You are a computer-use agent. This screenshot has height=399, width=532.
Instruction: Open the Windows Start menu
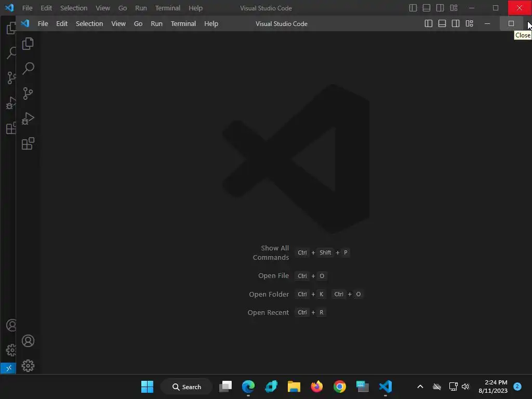pos(147,387)
